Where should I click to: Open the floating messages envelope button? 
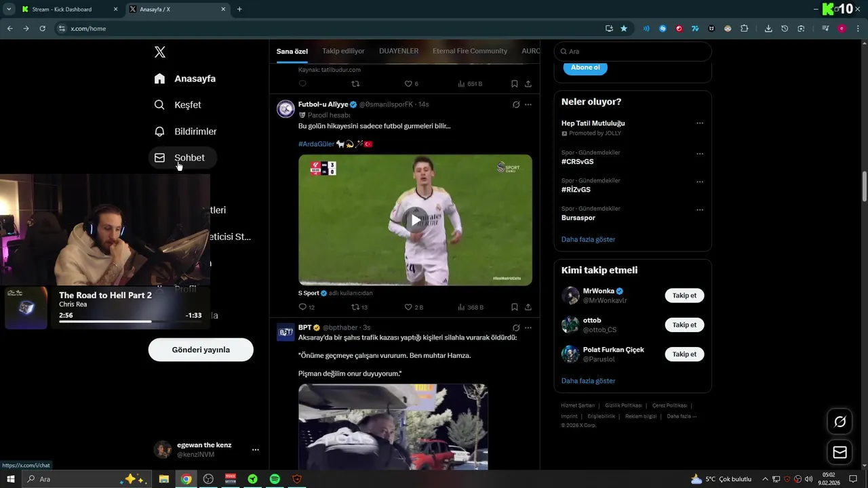(x=840, y=452)
